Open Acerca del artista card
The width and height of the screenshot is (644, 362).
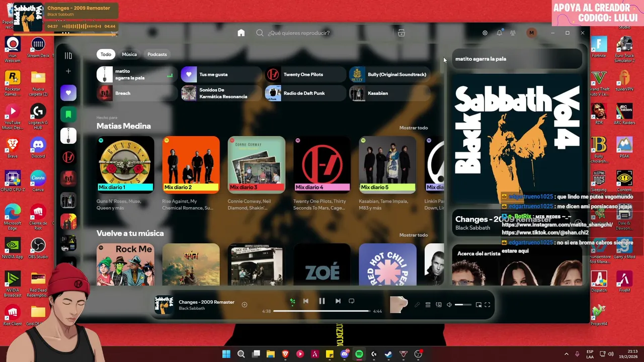pos(517,265)
